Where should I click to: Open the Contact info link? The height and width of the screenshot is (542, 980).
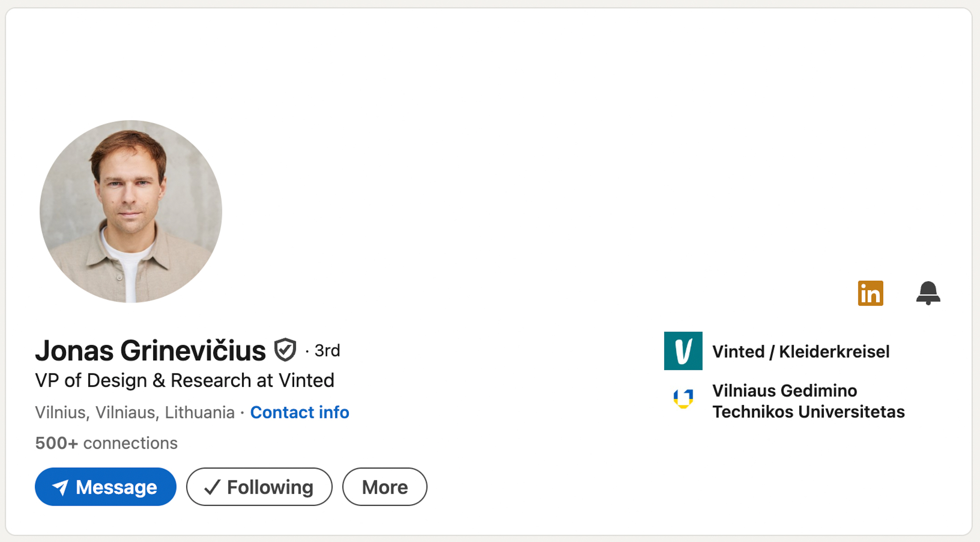300,412
